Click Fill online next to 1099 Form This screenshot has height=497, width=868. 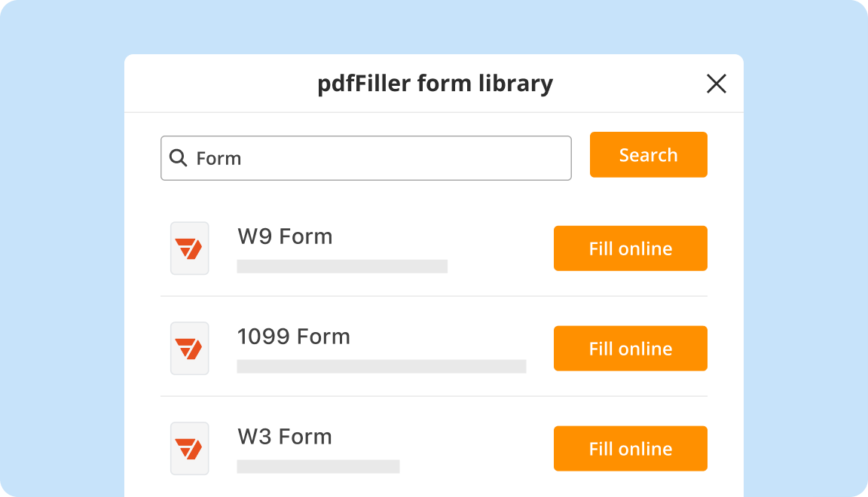point(630,348)
